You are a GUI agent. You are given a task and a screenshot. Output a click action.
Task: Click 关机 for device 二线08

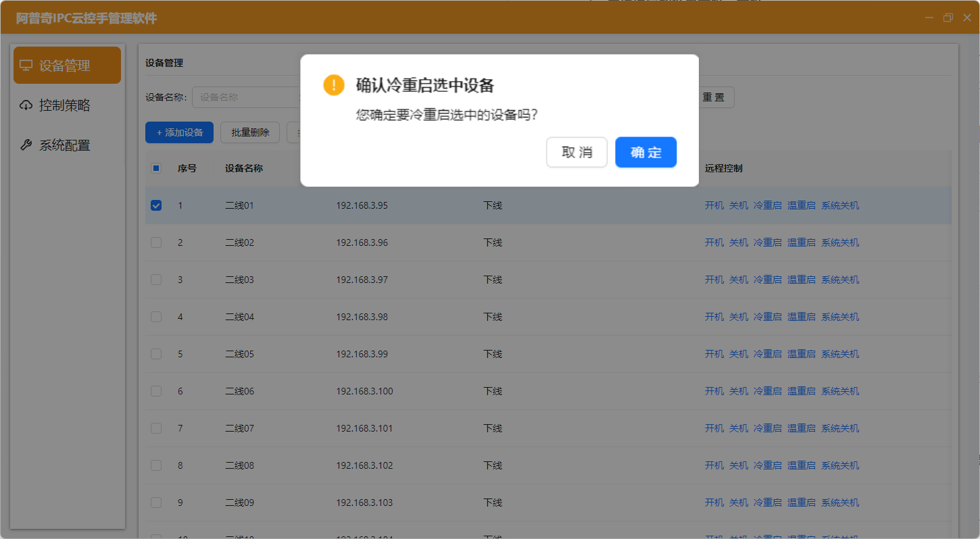click(x=739, y=465)
